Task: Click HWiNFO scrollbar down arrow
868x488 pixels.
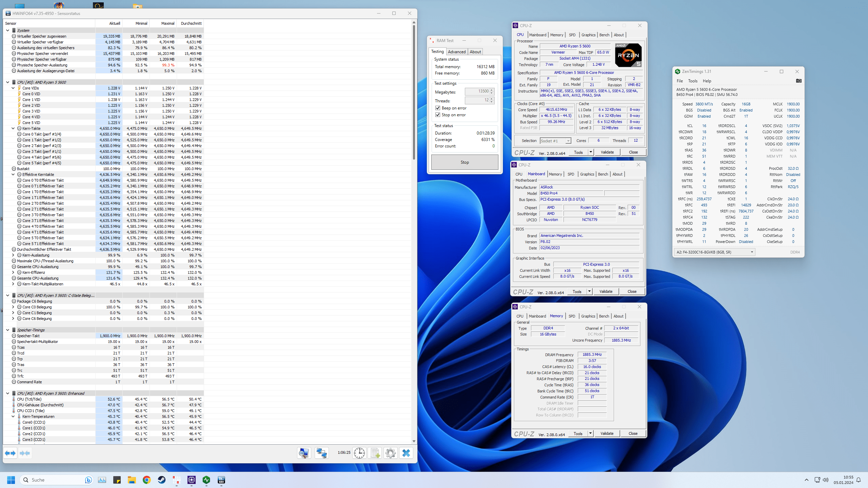Action: [414, 441]
